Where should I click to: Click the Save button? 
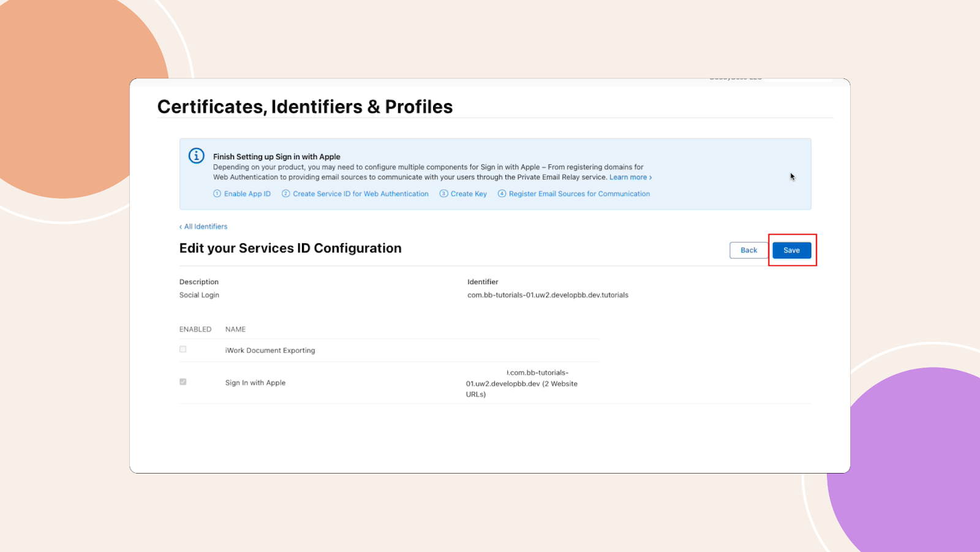coord(791,250)
